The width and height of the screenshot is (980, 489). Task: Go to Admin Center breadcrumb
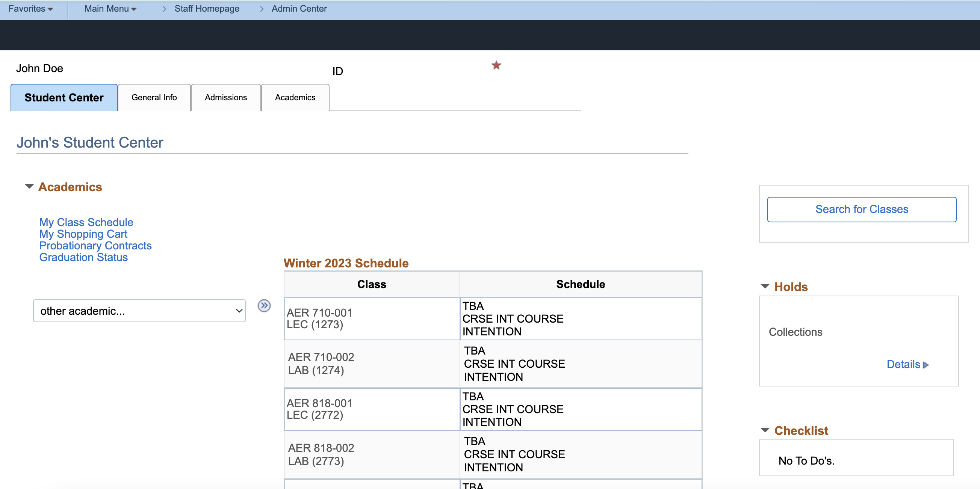coord(299,9)
